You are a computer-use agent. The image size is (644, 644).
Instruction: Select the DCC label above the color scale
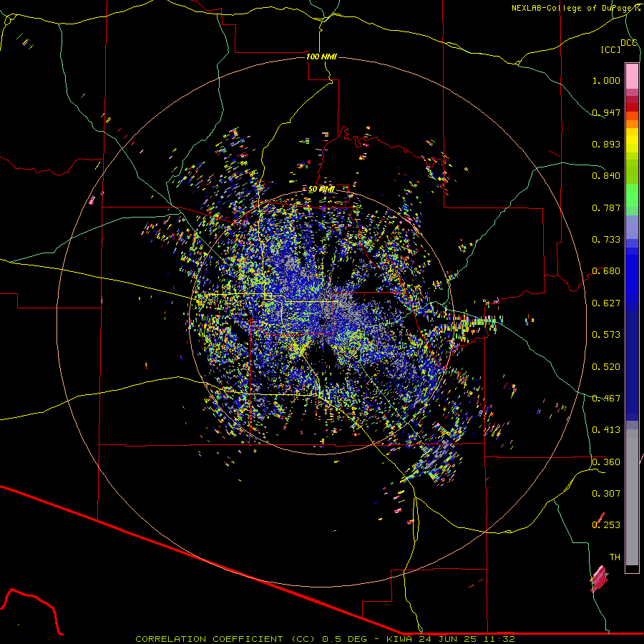click(628, 43)
